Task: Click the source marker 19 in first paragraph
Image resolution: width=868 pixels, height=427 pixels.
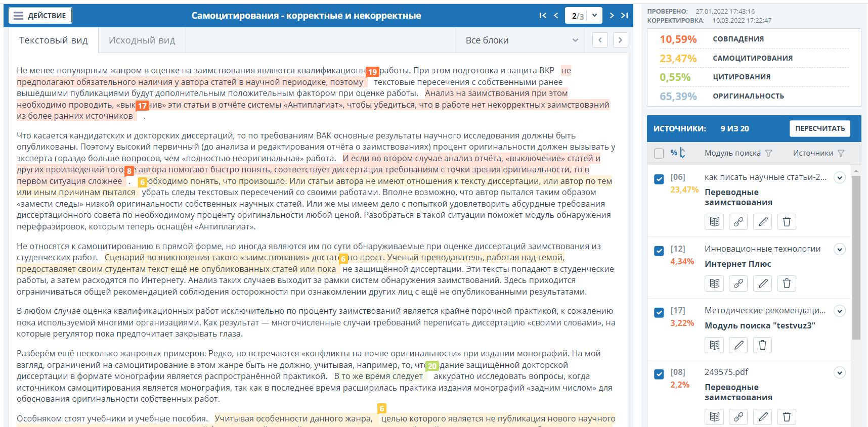Action: point(372,72)
